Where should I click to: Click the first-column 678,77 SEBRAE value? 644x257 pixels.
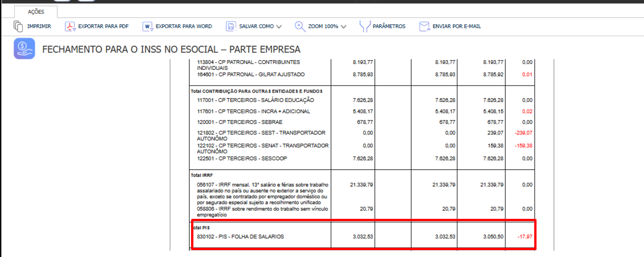point(366,122)
